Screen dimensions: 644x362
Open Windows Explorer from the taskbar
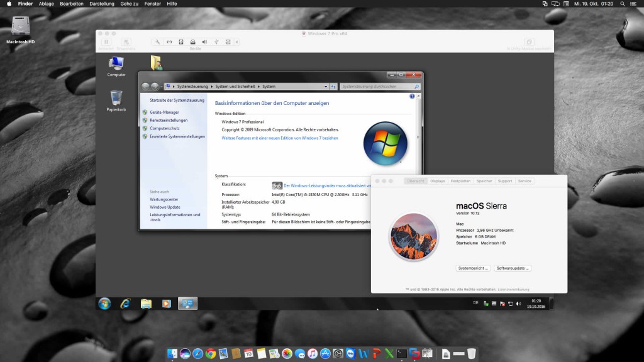coord(146,304)
